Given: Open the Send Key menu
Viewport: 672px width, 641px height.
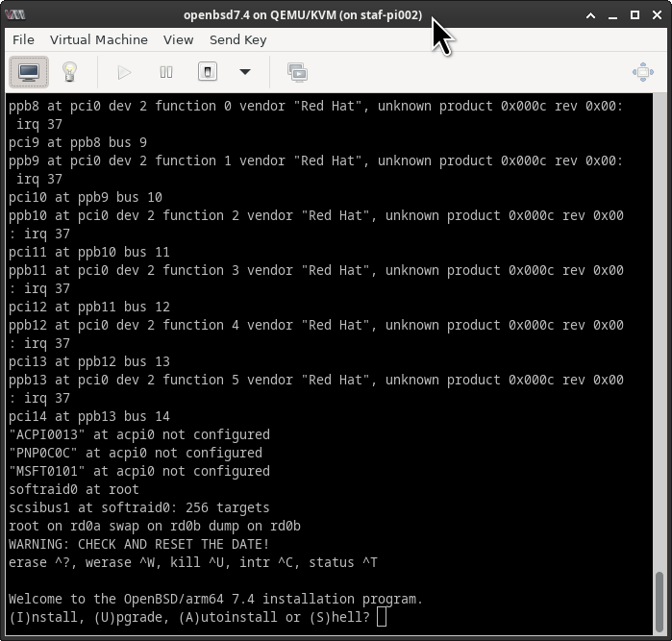Looking at the screenshot, I should (x=237, y=39).
